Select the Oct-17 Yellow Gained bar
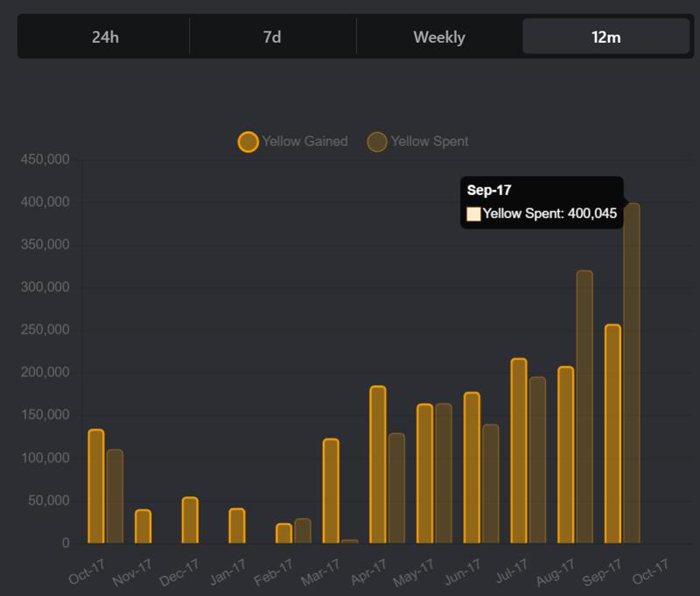The height and width of the screenshot is (596, 700). (x=96, y=487)
